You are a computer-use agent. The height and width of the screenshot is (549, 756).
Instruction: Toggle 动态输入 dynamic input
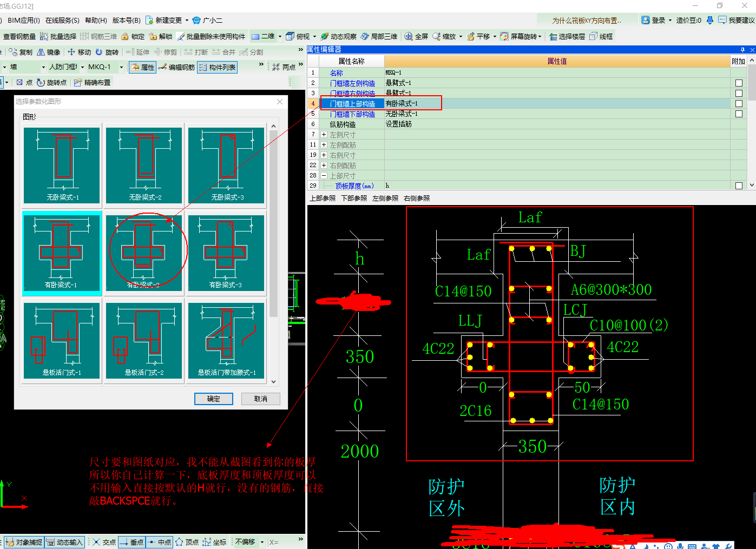pos(64,542)
